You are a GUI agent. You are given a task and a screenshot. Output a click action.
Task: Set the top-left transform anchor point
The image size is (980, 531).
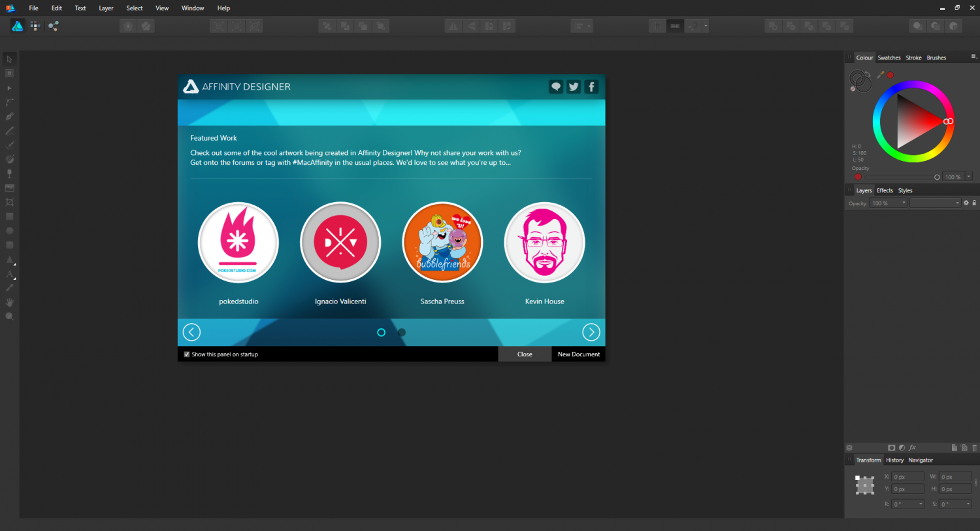point(857,477)
